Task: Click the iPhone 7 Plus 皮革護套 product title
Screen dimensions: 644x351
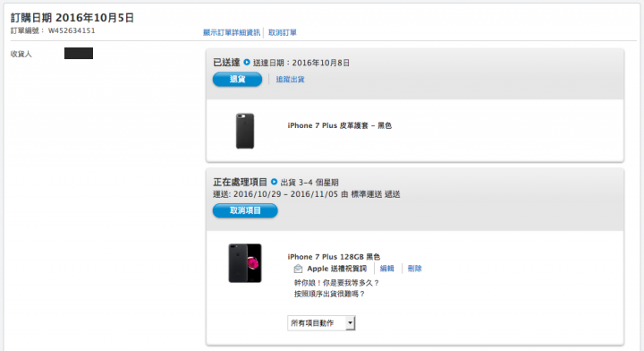Action: point(340,125)
